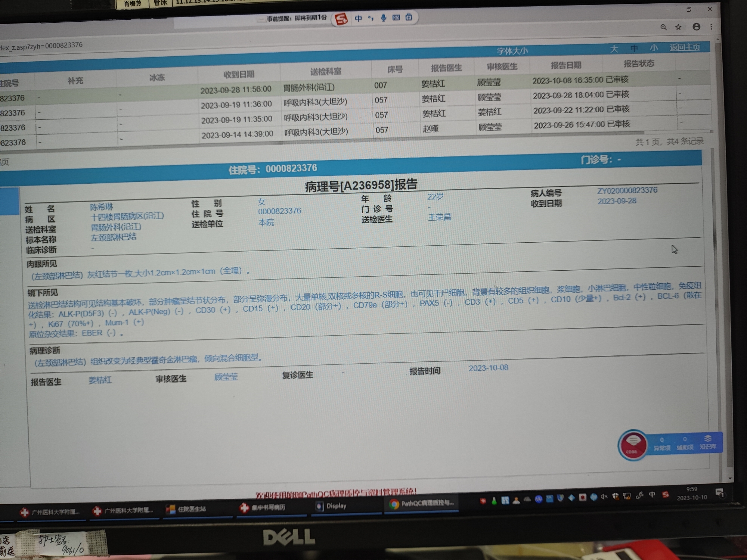
Task: Unmute the taskbar speaker volume icon
Action: pos(604,497)
